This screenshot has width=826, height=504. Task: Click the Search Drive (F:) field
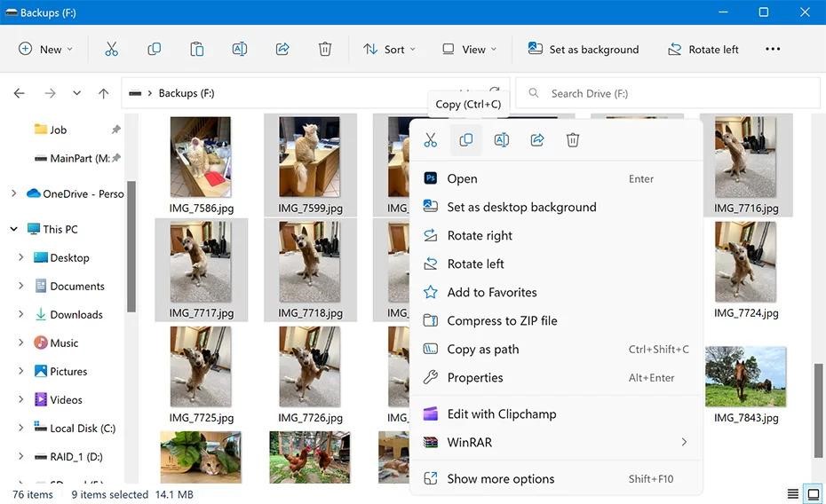[668, 93]
